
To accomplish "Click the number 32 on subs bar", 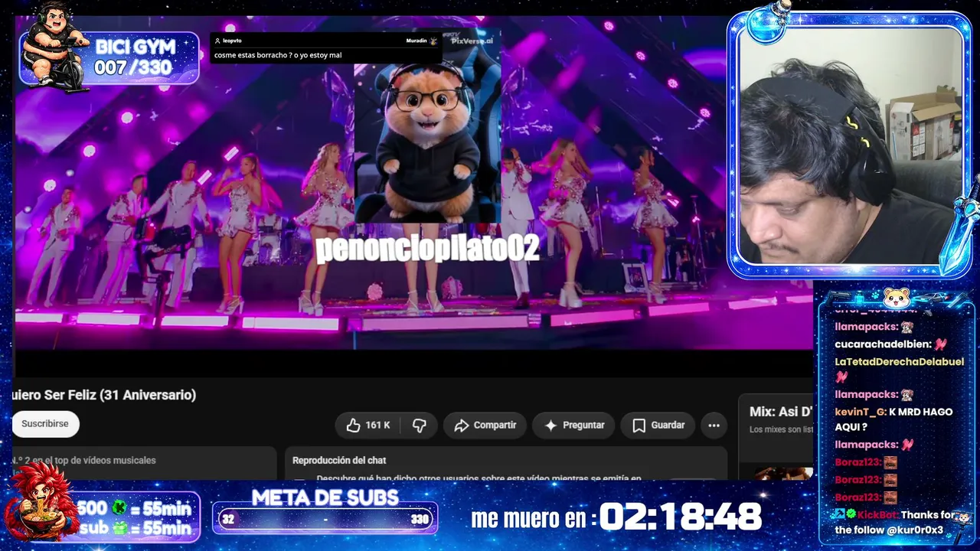I will tap(227, 519).
